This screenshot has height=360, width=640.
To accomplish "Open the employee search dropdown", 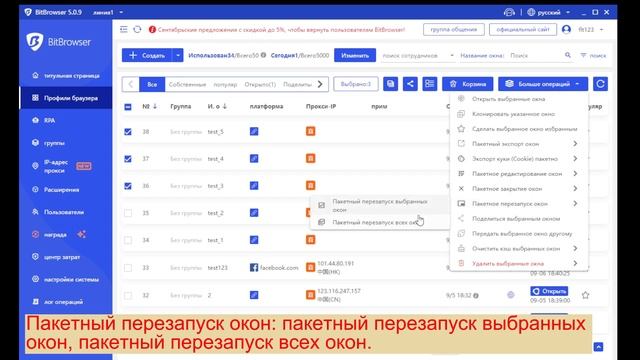I will 417,55.
